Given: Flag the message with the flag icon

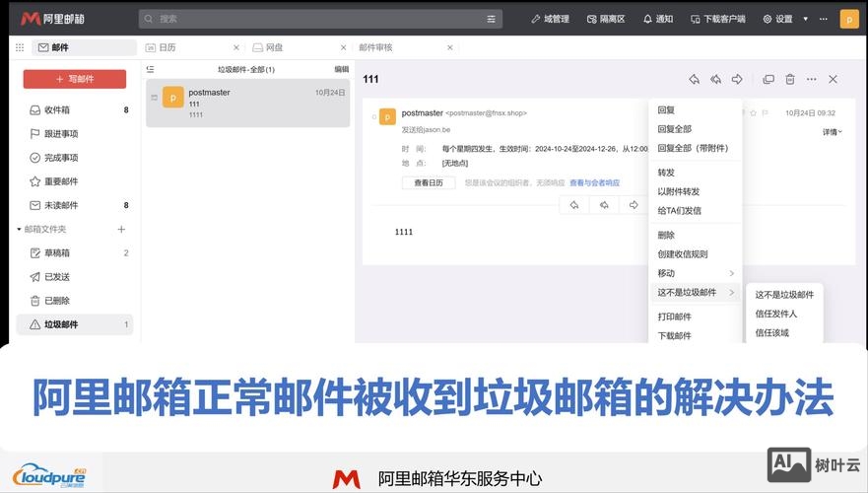Looking at the screenshot, I should click(766, 113).
